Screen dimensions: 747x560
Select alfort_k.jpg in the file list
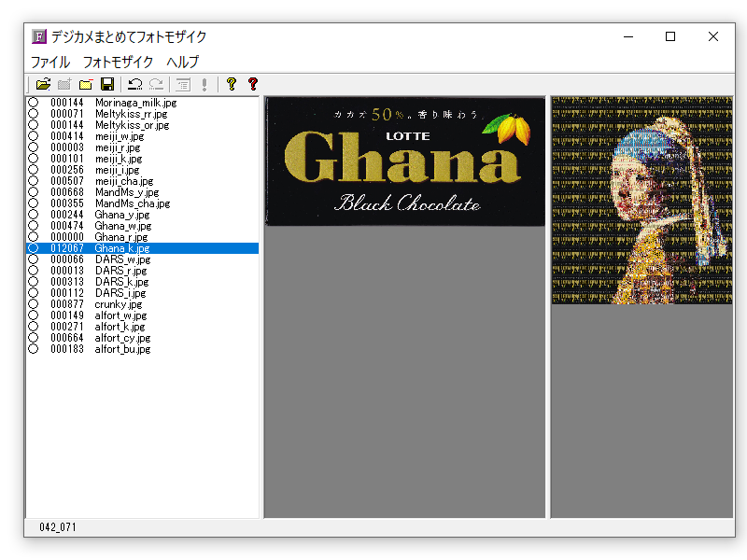coord(120,327)
